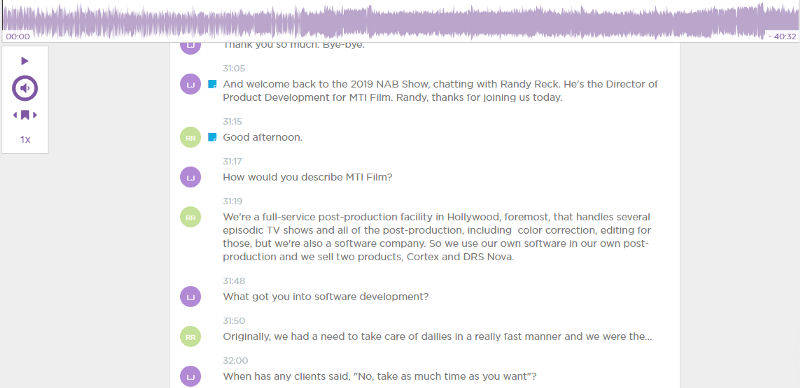Select the RR avatar at 31:50
The image size is (800, 388).
190,336
